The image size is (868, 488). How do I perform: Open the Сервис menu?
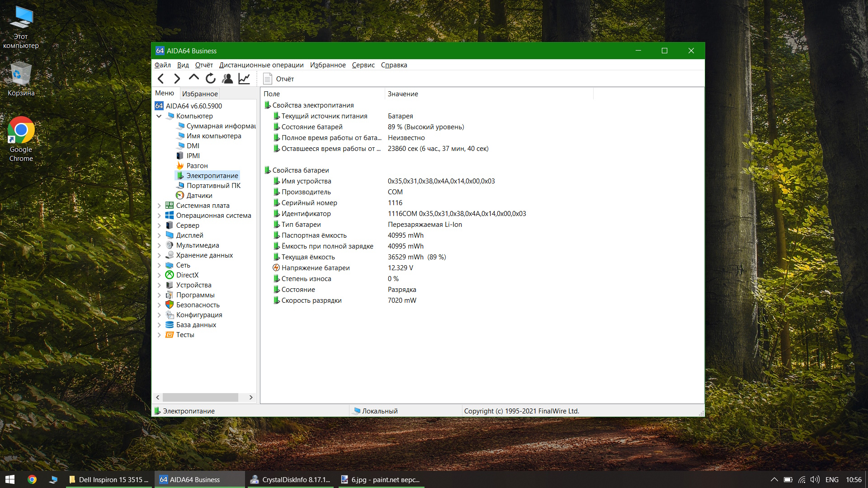pos(363,65)
